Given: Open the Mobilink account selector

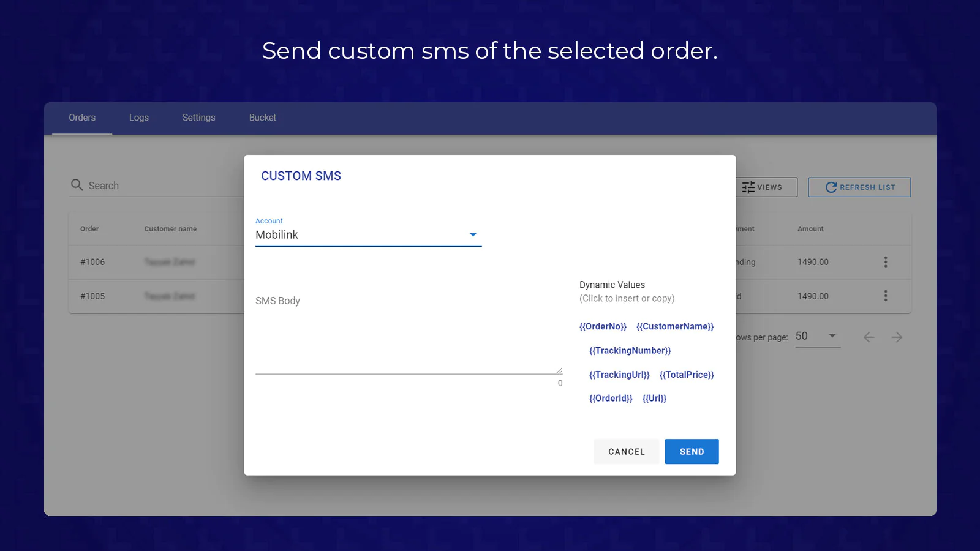Looking at the screenshot, I should (x=368, y=234).
